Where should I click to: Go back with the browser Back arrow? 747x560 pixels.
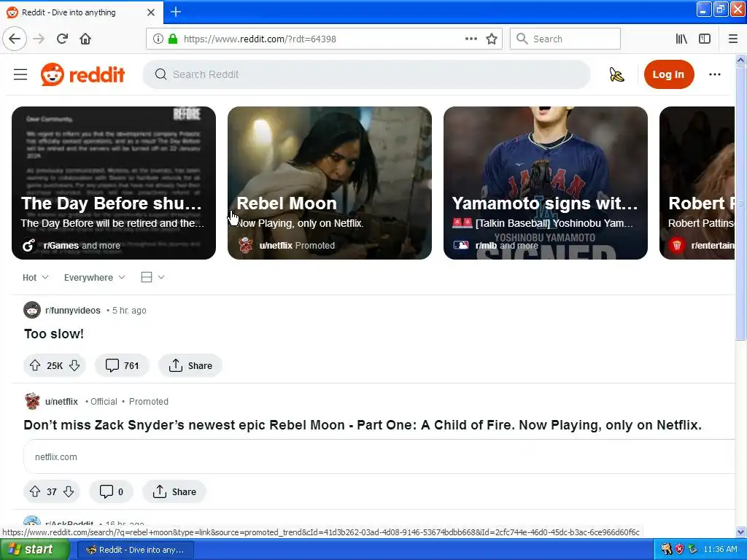pos(15,39)
